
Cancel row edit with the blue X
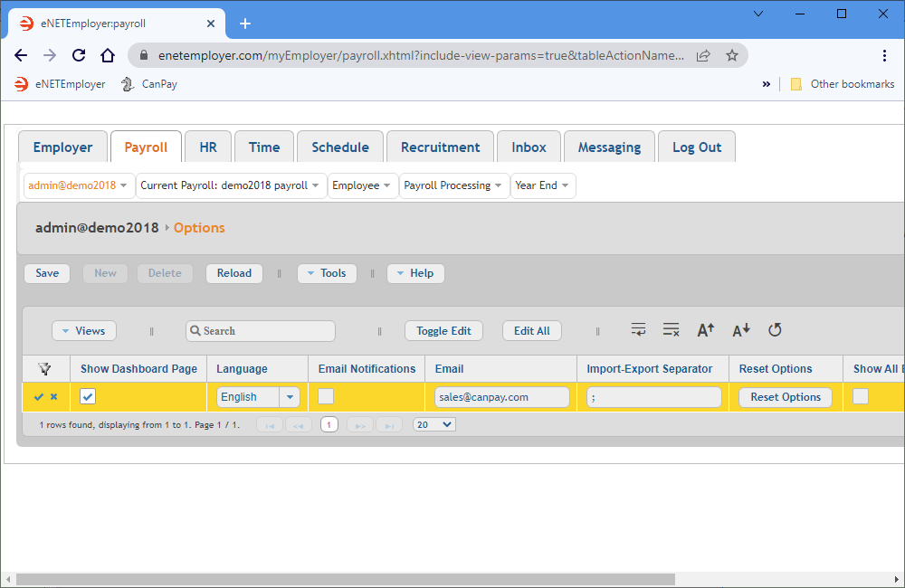tap(53, 397)
